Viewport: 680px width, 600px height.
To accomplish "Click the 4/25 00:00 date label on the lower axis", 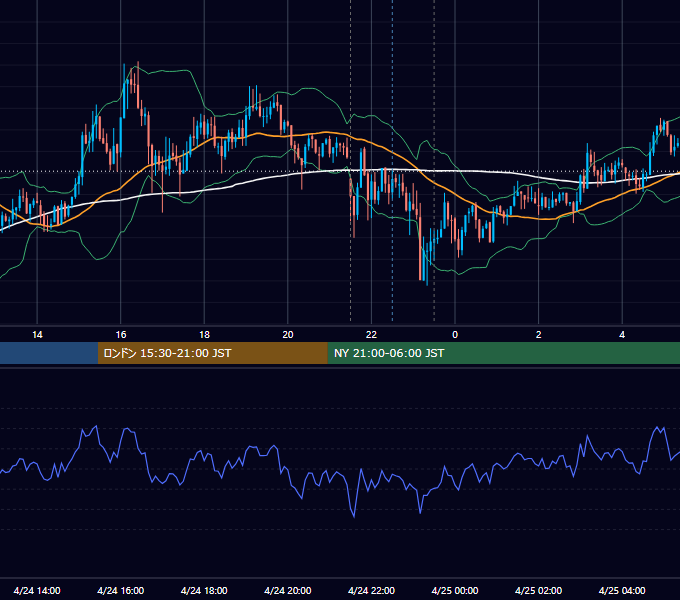I will click(455, 590).
